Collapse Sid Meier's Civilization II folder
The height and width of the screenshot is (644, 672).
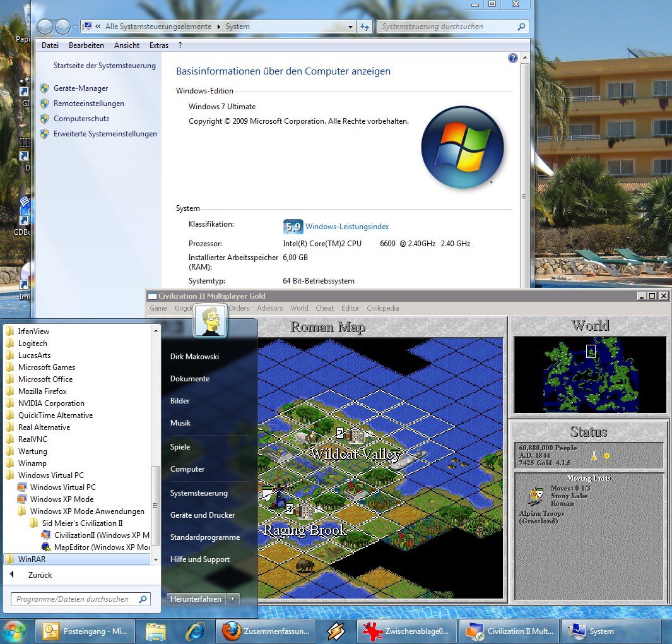tap(76, 523)
